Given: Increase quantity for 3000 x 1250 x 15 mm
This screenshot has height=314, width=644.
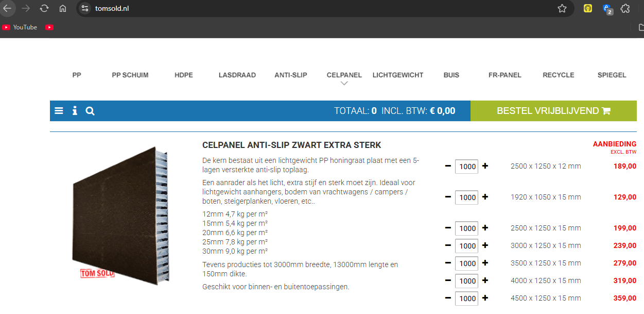Looking at the screenshot, I should 485,245.
